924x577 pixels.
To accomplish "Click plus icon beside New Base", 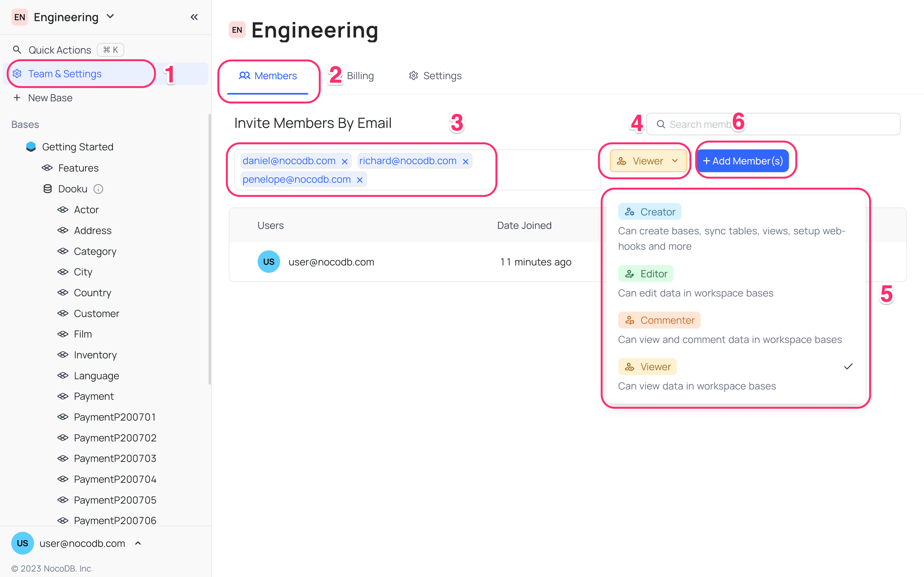I will pos(17,98).
